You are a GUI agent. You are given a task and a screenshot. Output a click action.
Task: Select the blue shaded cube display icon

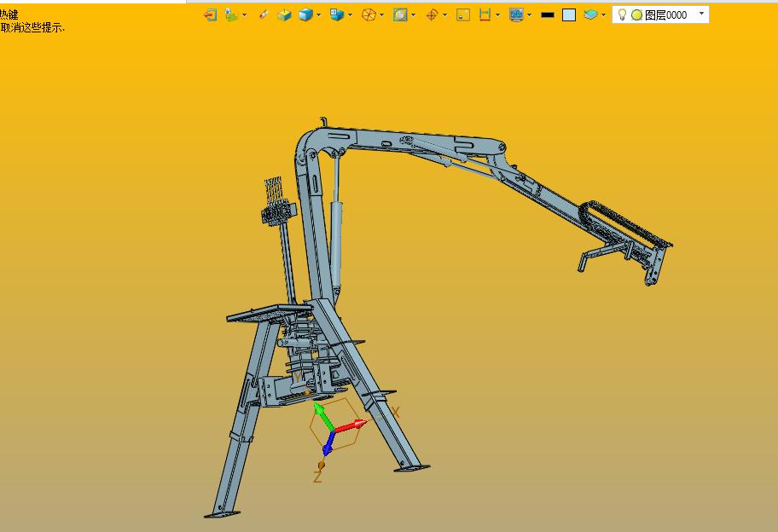click(305, 15)
